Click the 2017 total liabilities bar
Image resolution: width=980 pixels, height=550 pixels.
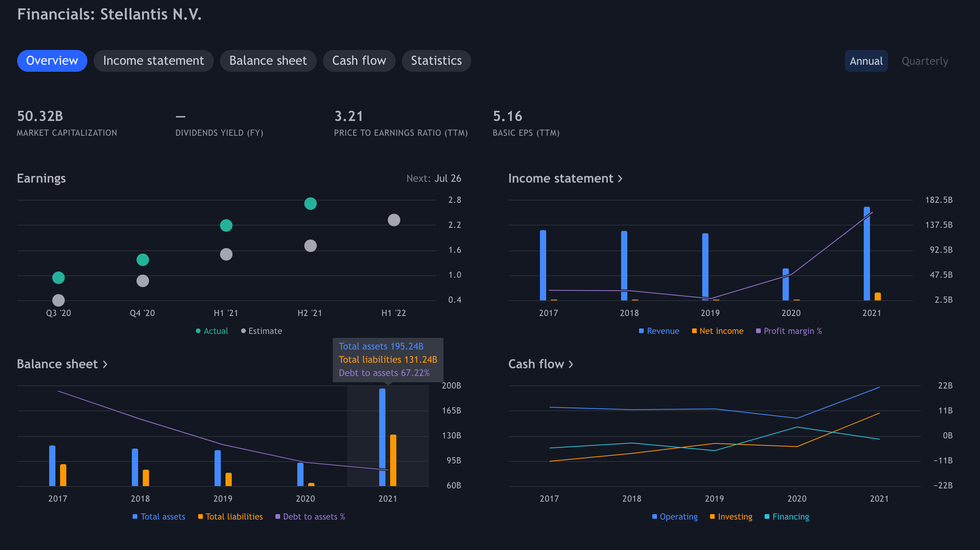(x=63, y=475)
